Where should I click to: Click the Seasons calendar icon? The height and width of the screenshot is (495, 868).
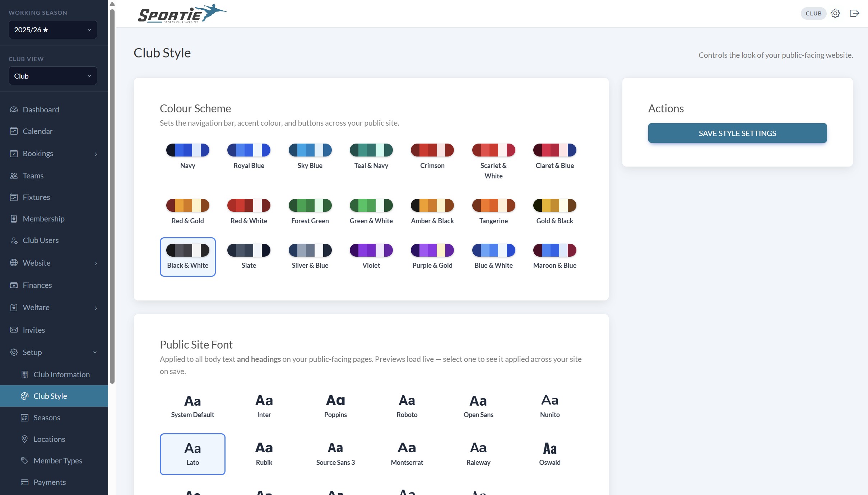coord(24,417)
